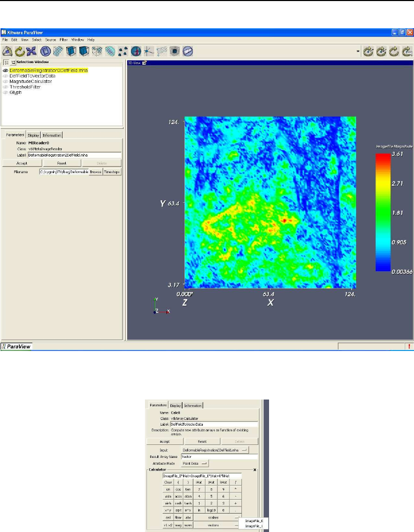Switch to Display tab in calculator panel
This screenshot has height=532, width=414.
(175, 405)
